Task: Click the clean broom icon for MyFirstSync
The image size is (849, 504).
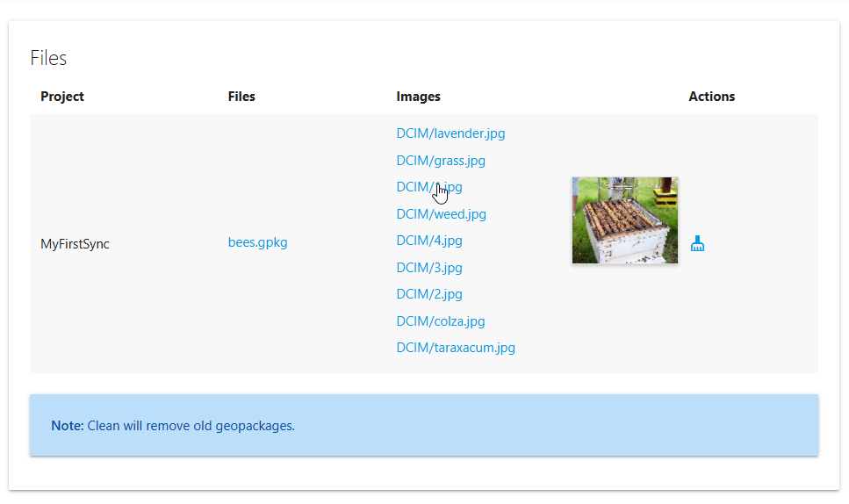Action: click(697, 243)
